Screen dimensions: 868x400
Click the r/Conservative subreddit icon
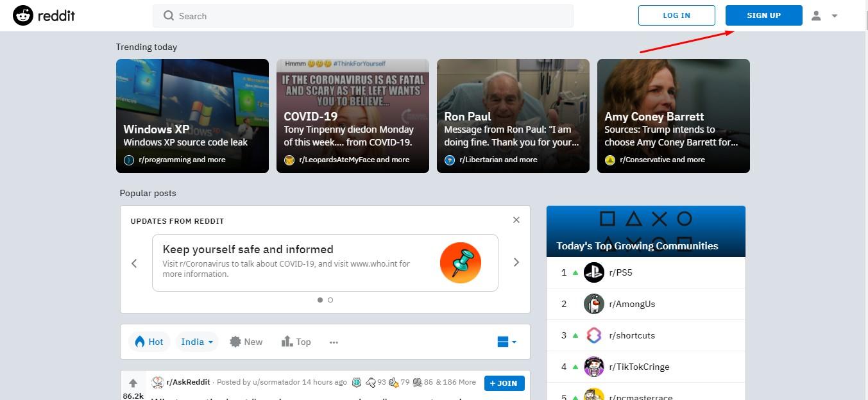pos(610,160)
